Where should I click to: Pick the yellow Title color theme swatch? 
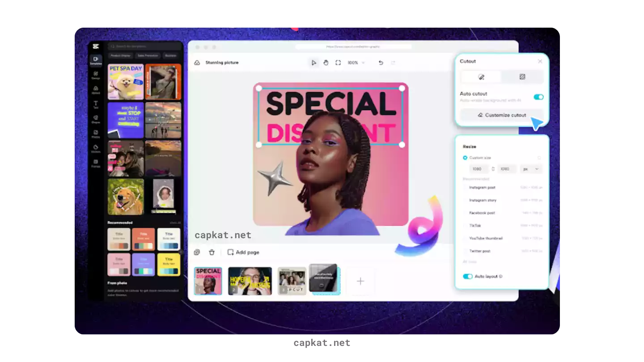point(169,265)
